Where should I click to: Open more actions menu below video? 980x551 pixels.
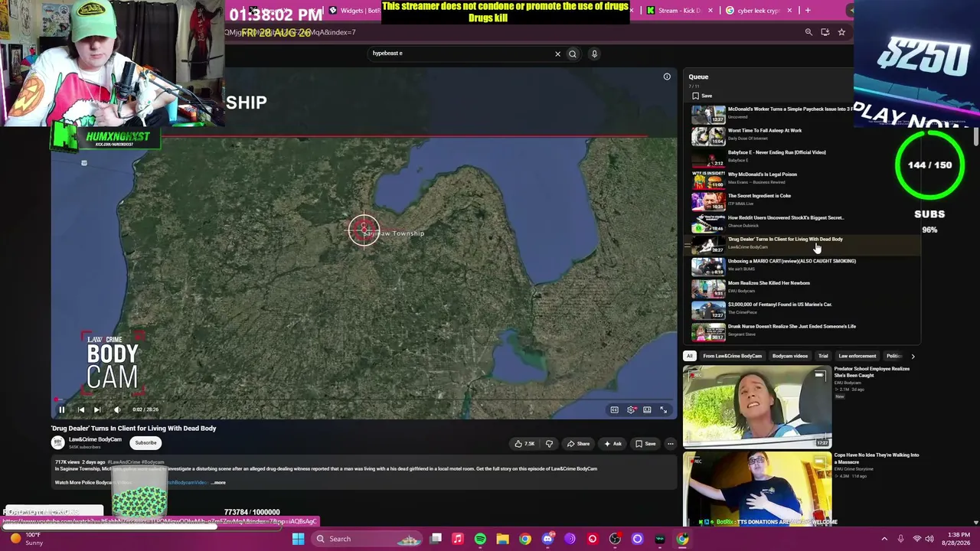tap(671, 444)
